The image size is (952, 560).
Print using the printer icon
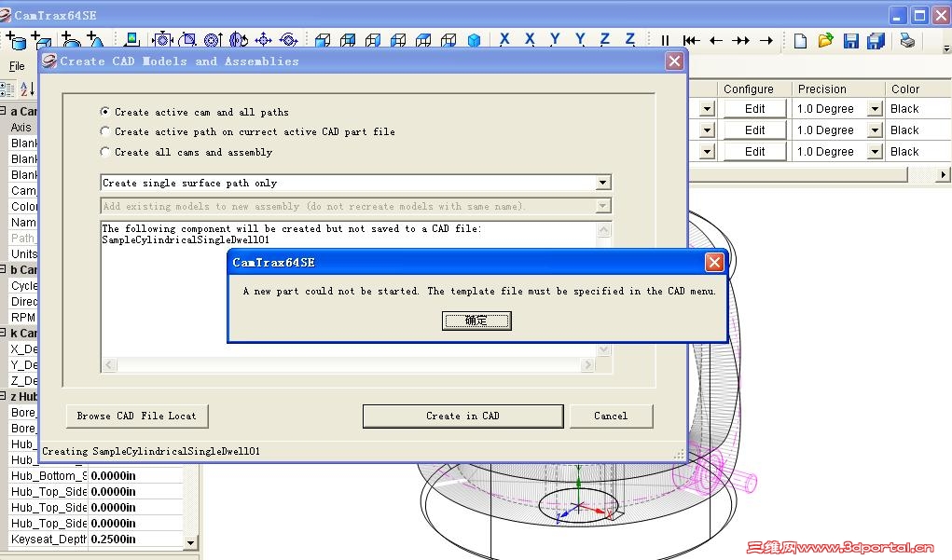pos(907,41)
